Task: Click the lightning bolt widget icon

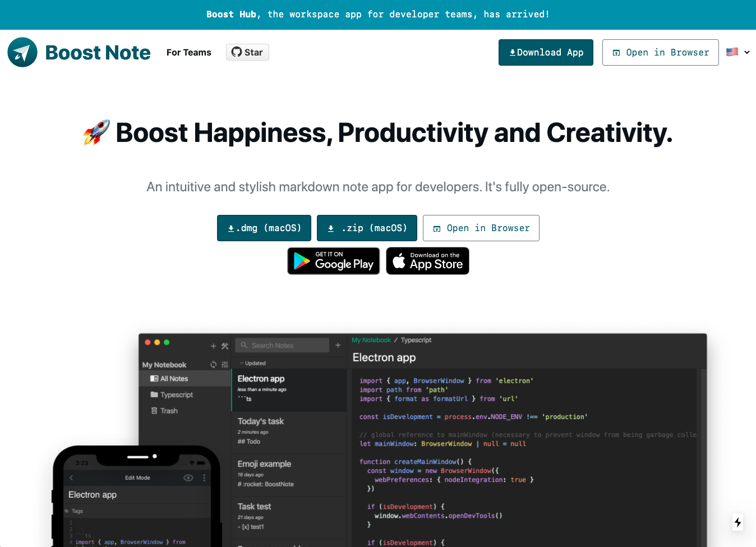Action: click(738, 522)
